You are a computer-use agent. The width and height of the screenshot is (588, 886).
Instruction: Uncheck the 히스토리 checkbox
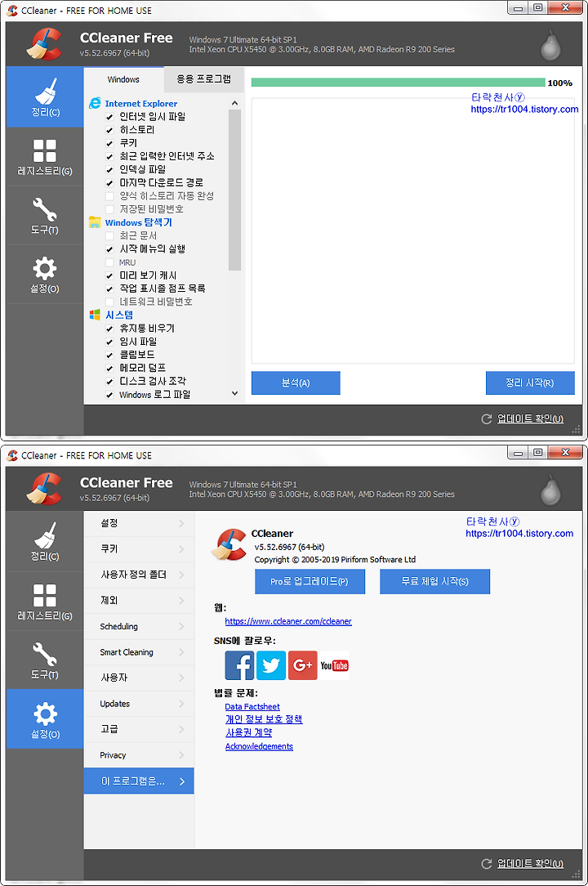point(109,130)
